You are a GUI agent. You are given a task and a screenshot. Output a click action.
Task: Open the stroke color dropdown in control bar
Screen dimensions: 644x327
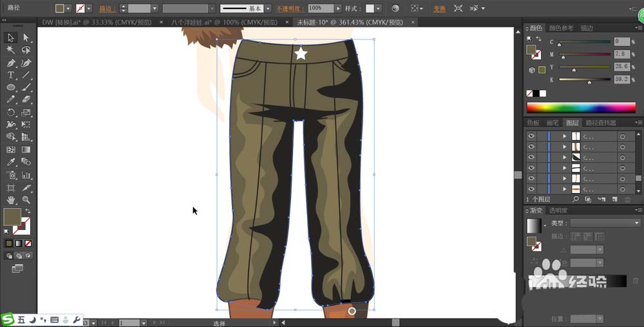coord(89,8)
